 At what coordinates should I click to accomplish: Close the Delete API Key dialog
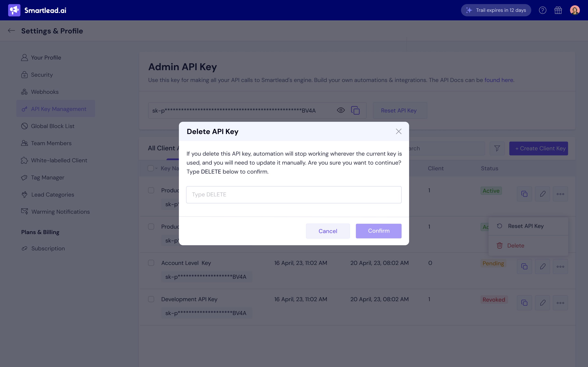[399, 131]
